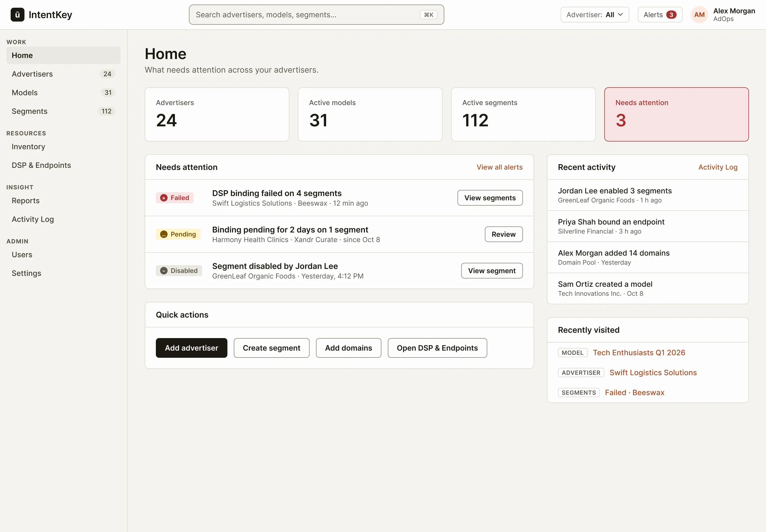Open recently visited Swift Logistics Solutions
This screenshot has height=532, width=766.
click(x=653, y=373)
